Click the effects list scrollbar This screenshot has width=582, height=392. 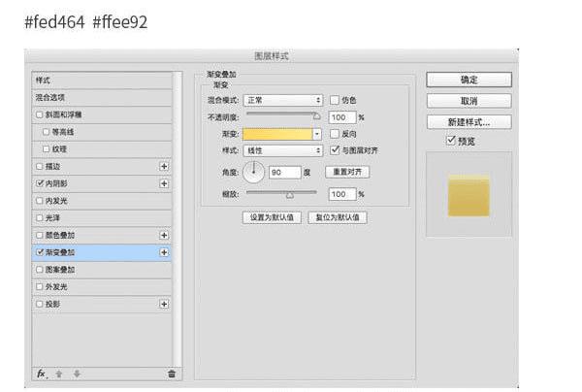pyautogui.click(x=178, y=219)
